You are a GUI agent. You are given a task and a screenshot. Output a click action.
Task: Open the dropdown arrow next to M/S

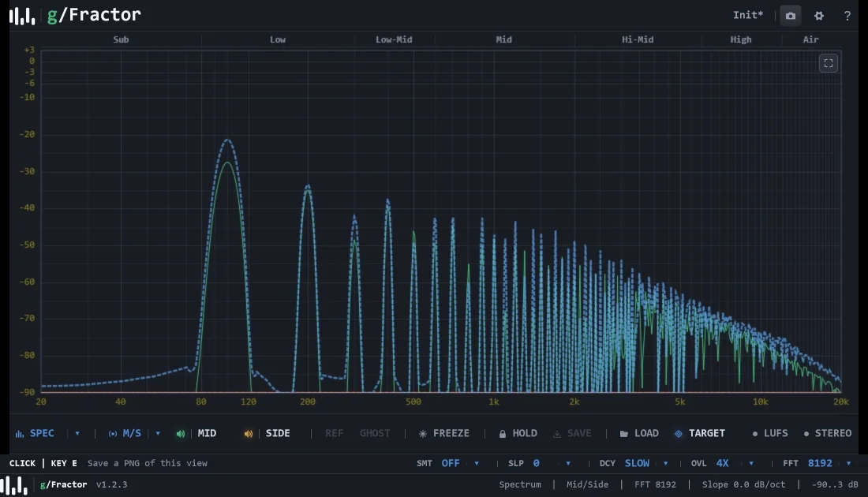pyautogui.click(x=158, y=433)
